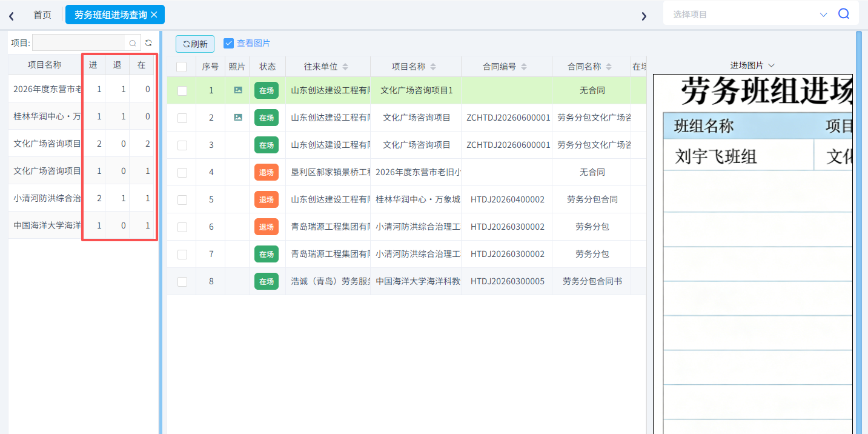The image size is (868, 434).
Task: Sort by 往来单位 column
Action: (345, 67)
